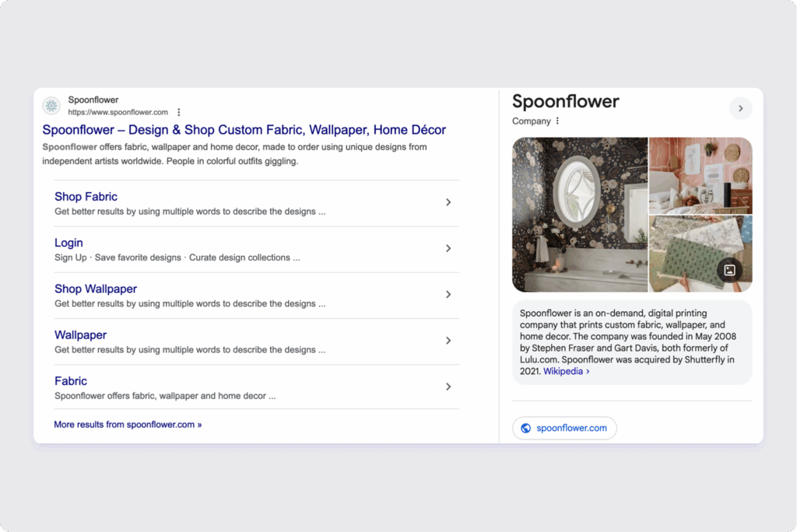Click the Spoonflower knowledge panel heading
This screenshot has width=797, height=532.
[x=565, y=102]
